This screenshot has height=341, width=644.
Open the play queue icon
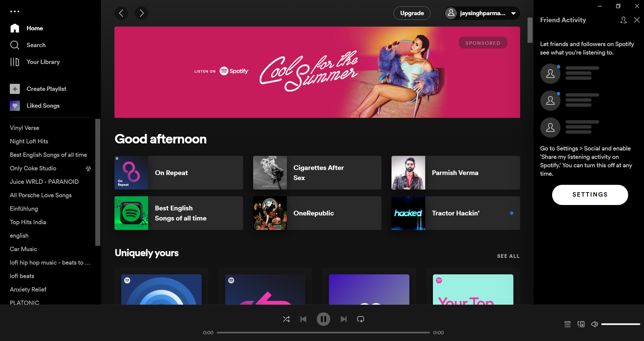568,324
